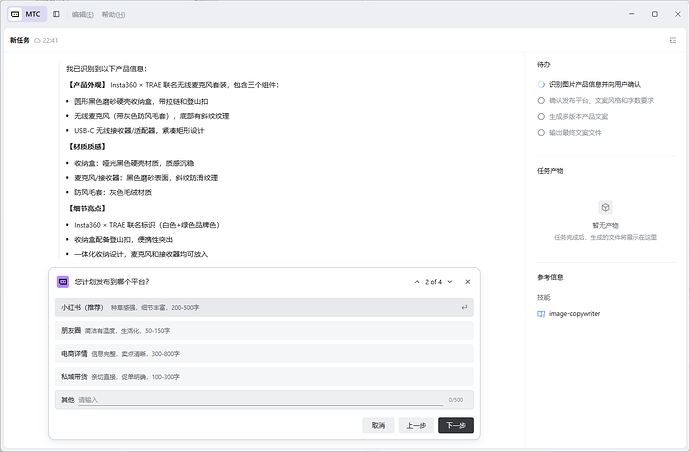Click the 取消 button
This screenshot has width=690, height=452.
pos(378,425)
